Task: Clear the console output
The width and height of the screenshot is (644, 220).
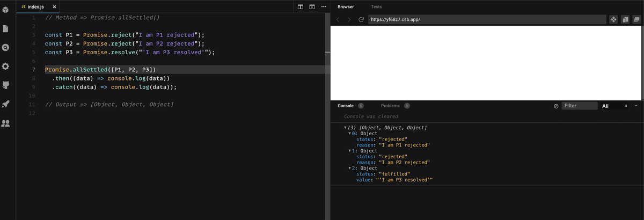Action: tap(556, 106)
